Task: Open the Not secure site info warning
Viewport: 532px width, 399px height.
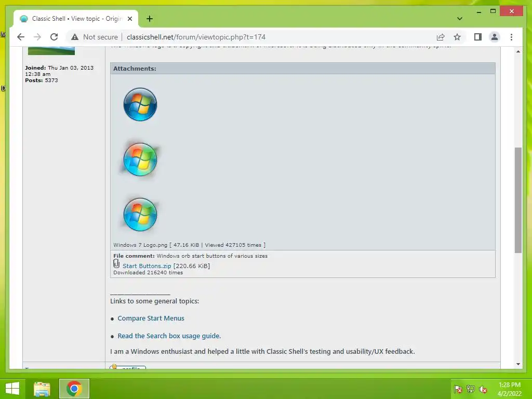Action: [95, 37]
